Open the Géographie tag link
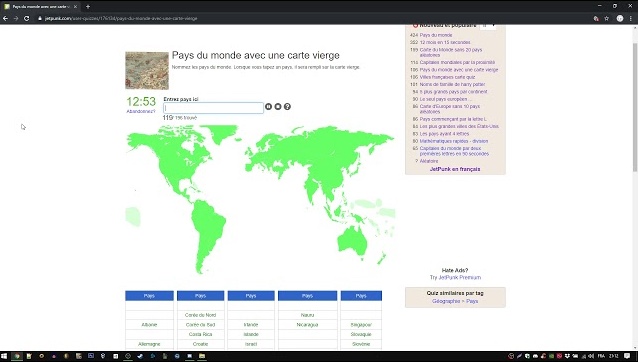638x362 pixels. 446,301
